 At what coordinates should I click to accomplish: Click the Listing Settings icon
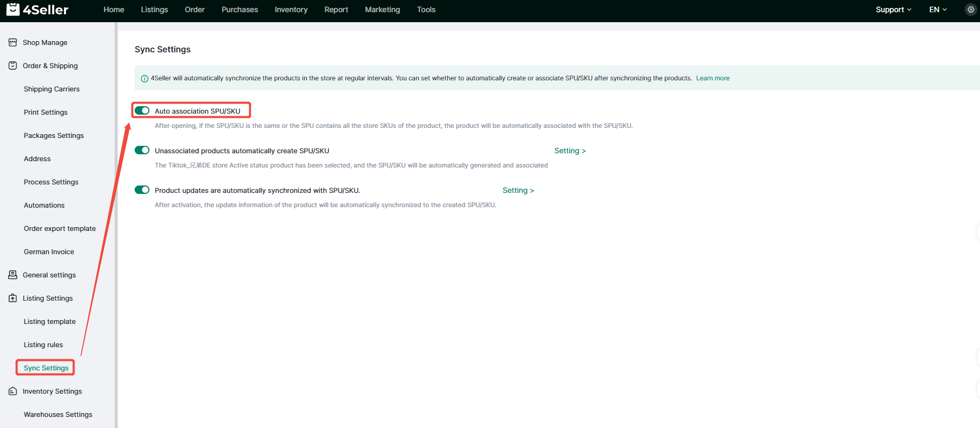pos(13,298)
